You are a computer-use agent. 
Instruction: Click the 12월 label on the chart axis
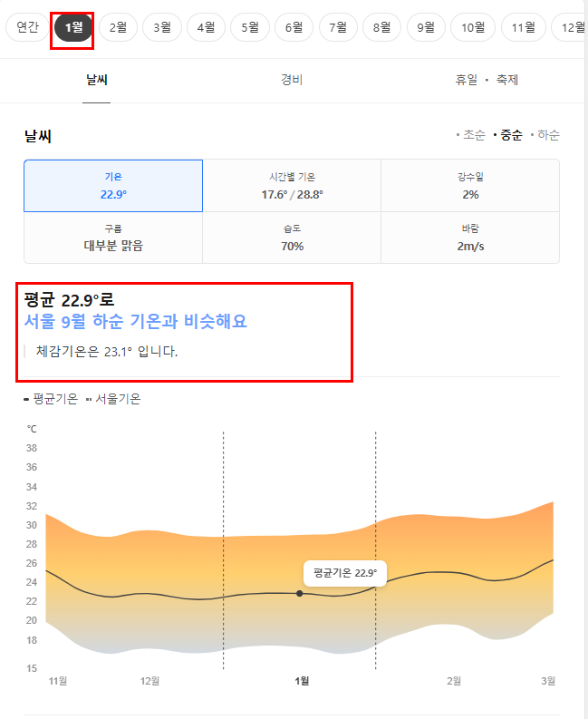(x=149, y=681)
